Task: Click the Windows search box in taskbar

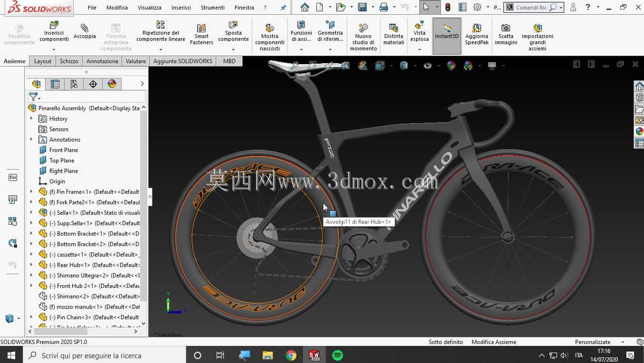Action: (x=104, y=355)
